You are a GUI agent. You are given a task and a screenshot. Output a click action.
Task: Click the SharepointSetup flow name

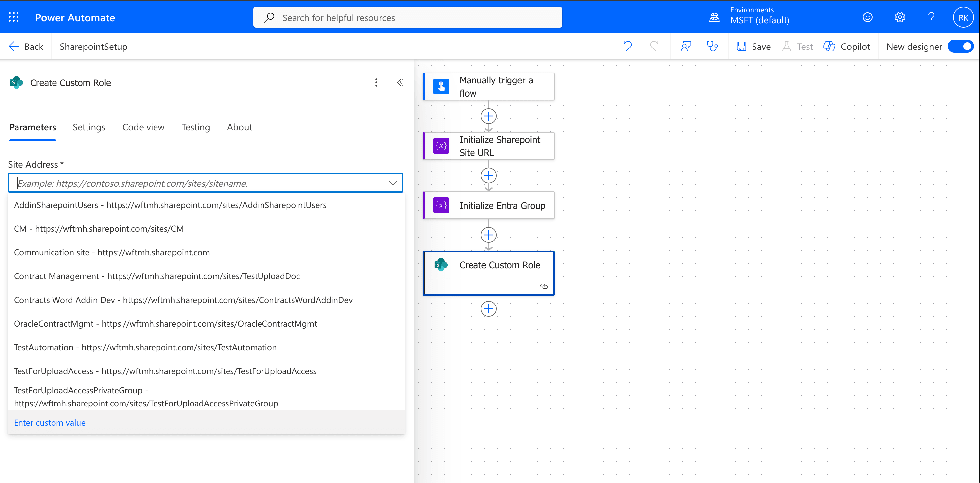click(x=93, y=47)
